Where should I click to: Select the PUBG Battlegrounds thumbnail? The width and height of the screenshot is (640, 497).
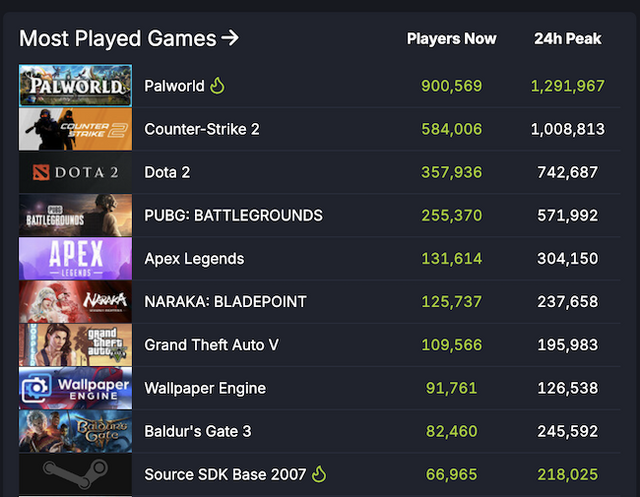(75, 215)
